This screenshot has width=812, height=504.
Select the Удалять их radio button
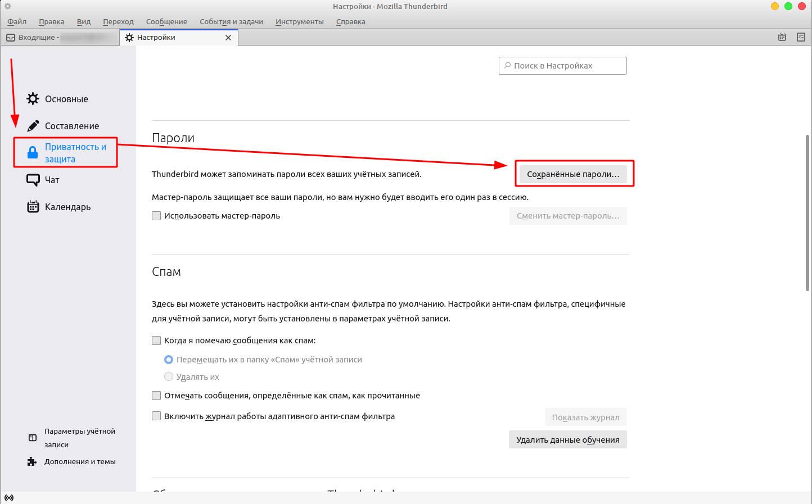(169, 376)
